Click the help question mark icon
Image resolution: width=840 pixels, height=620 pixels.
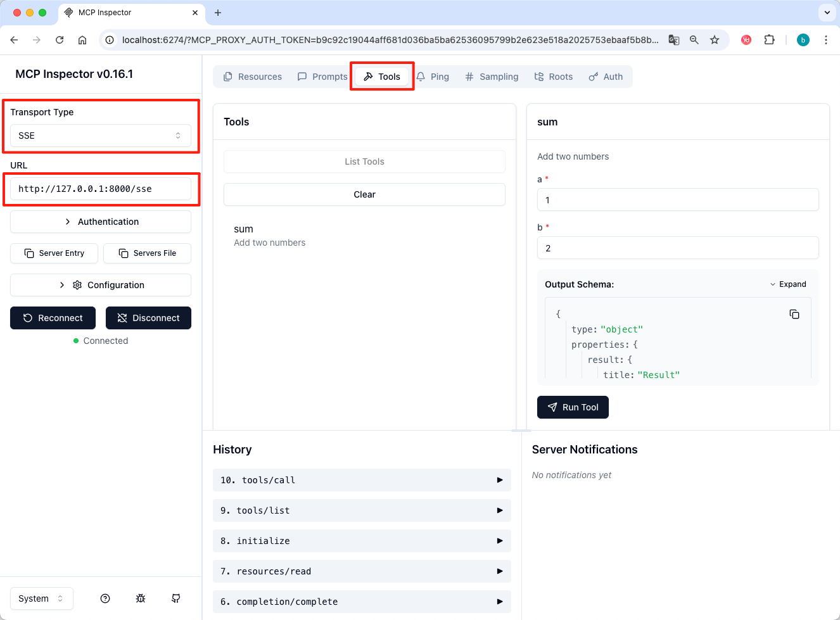click(x=105, y=598)
